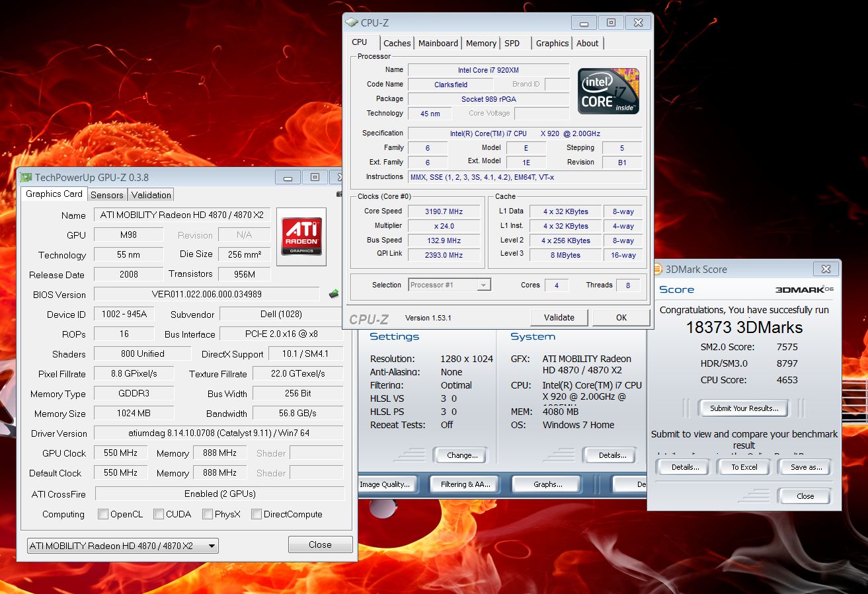Toggle the DirectCompute checkbox in GPU-Z
The width and height of the screenshot is (868, 594).
pos(256,514)
